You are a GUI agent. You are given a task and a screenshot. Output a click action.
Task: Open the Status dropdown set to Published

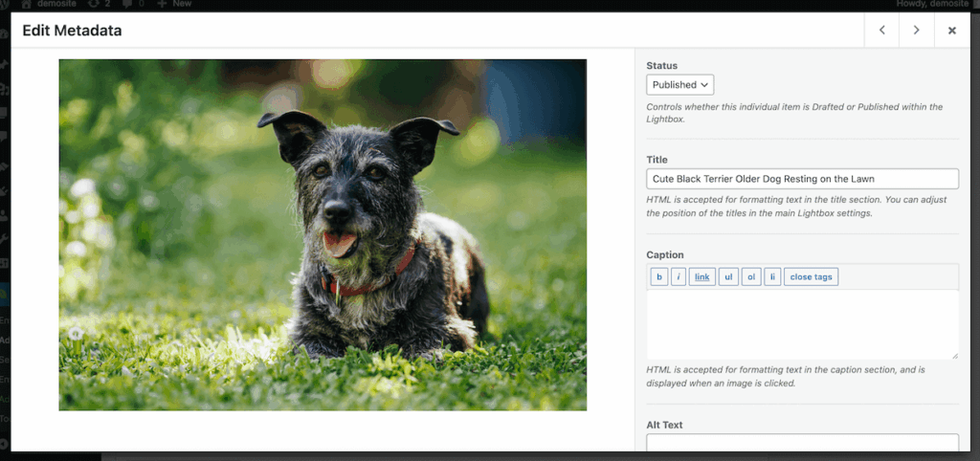679,85
